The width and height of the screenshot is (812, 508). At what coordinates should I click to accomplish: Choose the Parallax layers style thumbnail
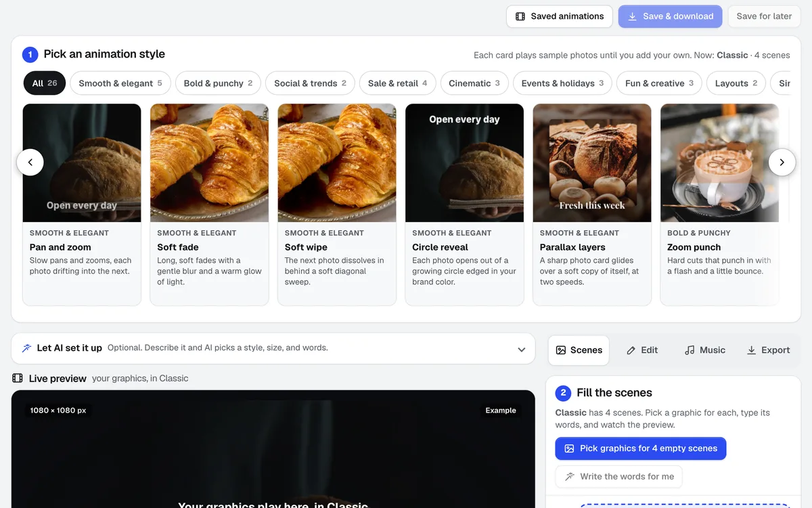592,163
